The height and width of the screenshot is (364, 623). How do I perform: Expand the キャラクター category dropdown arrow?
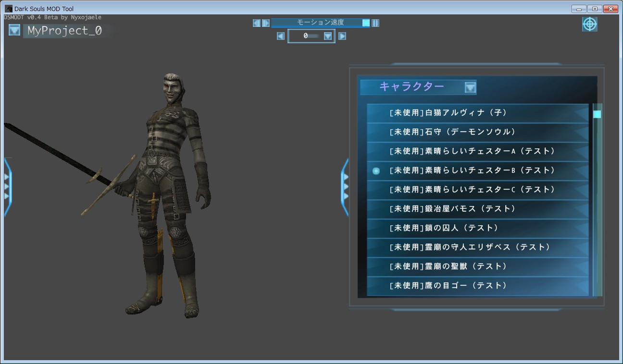[x=470, y=87]
